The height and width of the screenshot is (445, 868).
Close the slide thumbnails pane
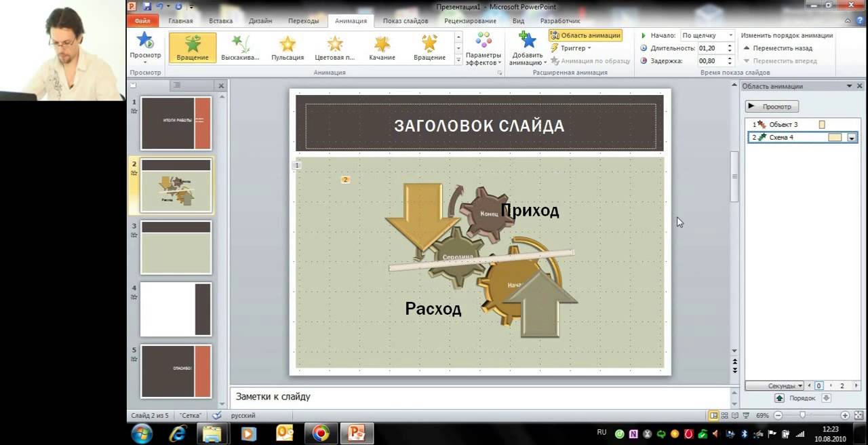pos(220,85)
